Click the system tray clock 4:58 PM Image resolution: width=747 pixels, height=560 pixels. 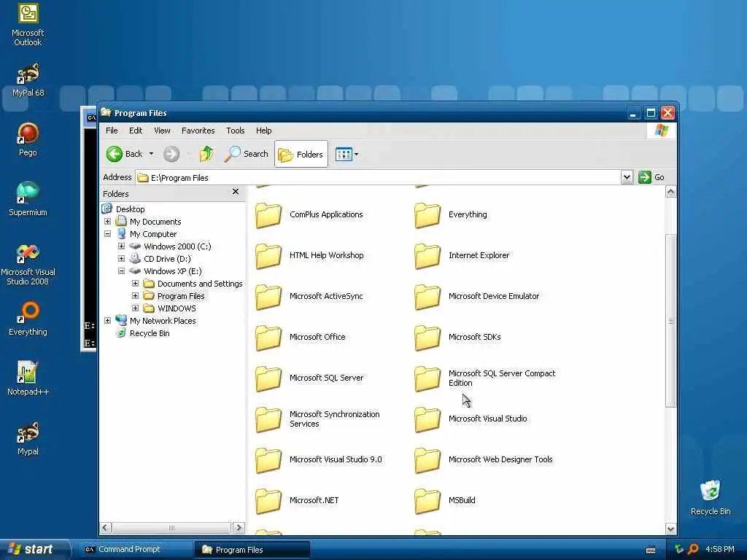[x=720, y=549]
